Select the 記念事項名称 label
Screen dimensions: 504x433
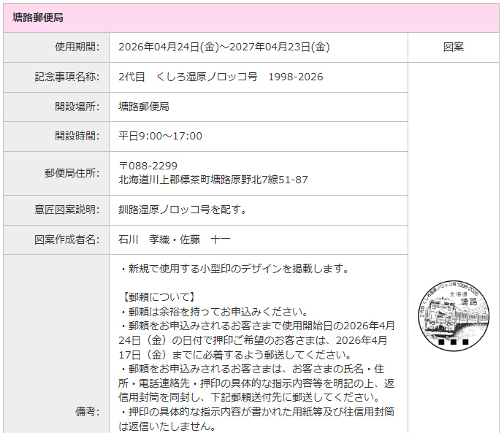pyautogui.click(x=67, y=77)
